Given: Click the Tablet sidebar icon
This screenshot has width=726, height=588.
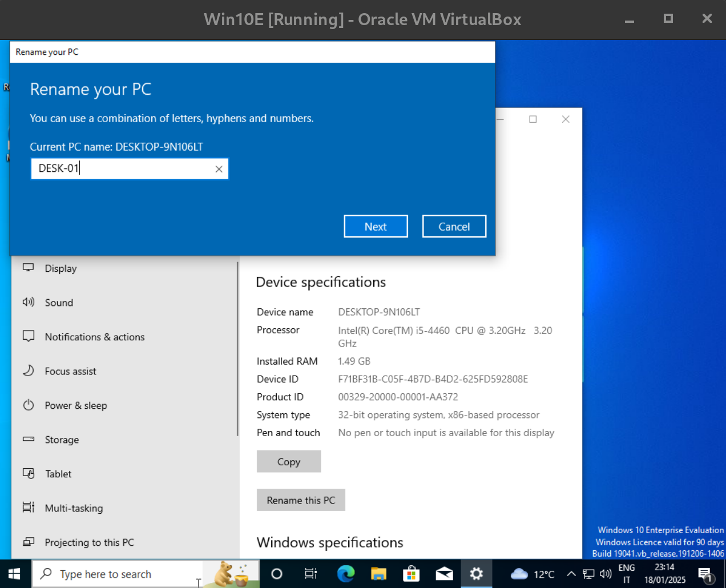Looking at the screenshot, I should click(29, 473).
